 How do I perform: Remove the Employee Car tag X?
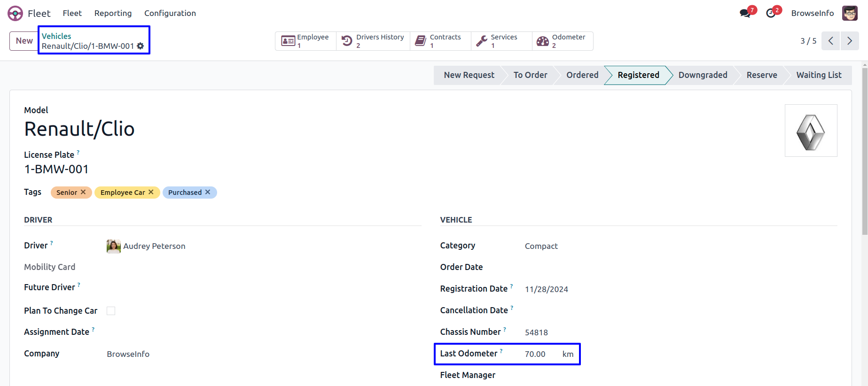coord(151,192)
